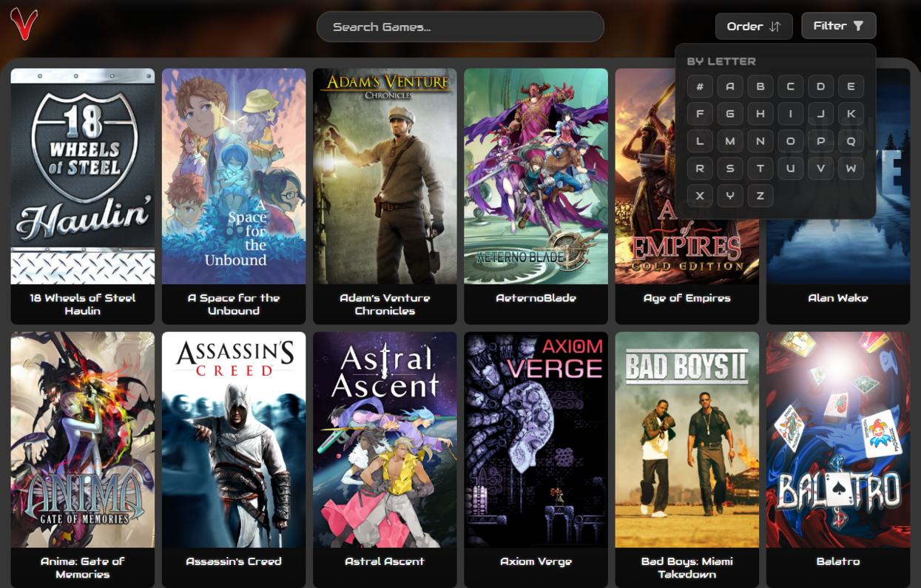The width and height of the screenshot is (921, 588).
Task: Open Adam's Venture Chronicles cover art
Action: coord(385,176)
